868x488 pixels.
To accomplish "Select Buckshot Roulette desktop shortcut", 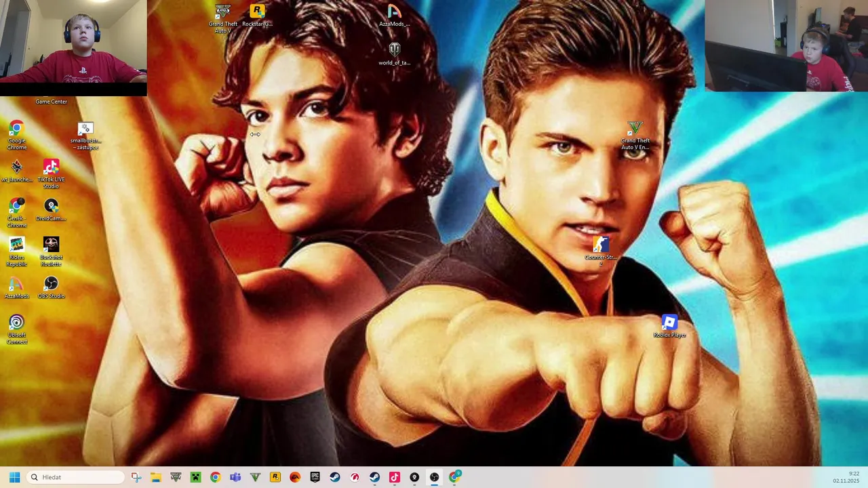I will [x=51, y=252].
